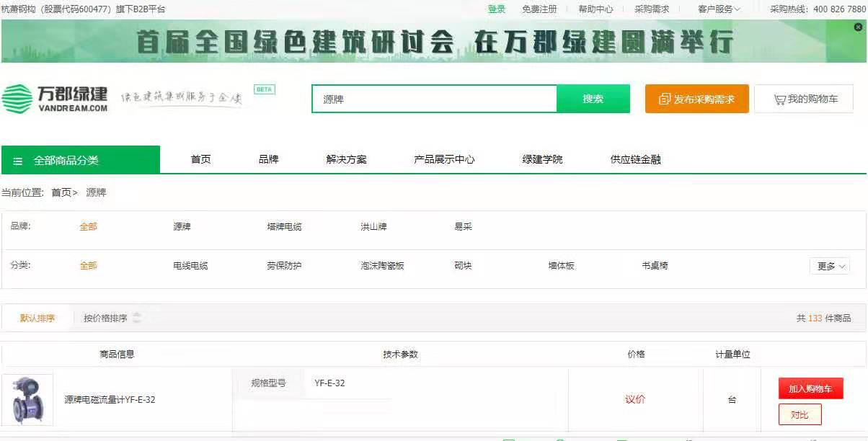Filter by brand 塔牌电缆
The image size is (868, 441).
point(284,226)
